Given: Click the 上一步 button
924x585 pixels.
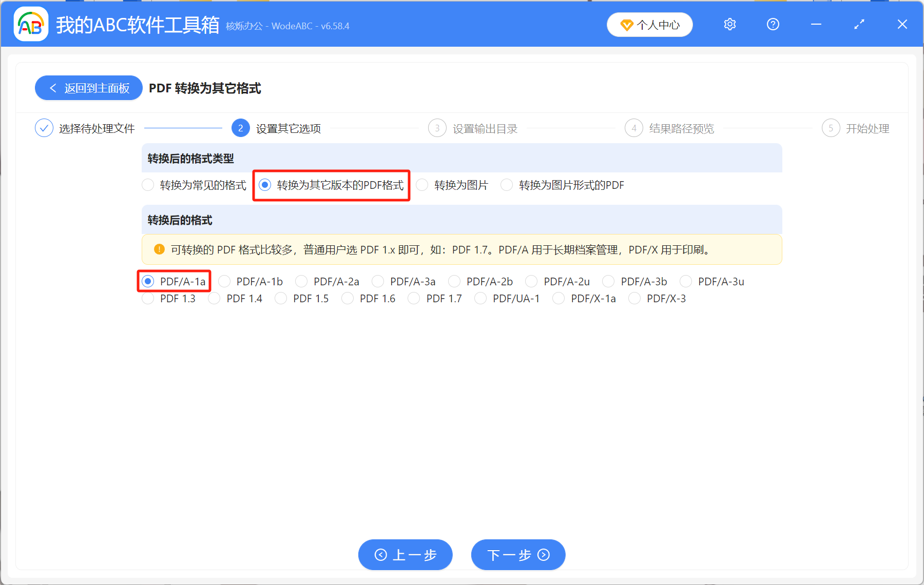Looking at the screenshot, I should [405, 555].
